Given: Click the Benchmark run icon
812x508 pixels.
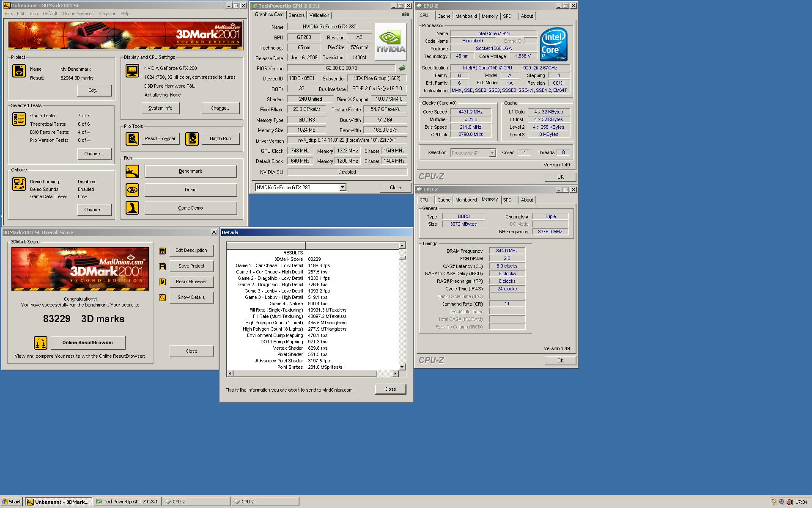Looking at the screenshot, I should tap(132, 171).
